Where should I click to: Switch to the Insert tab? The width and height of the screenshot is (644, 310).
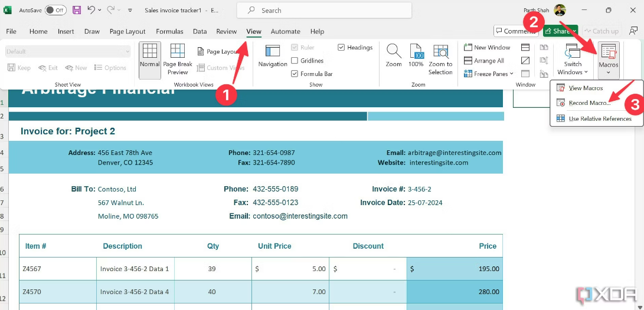click(x=66, y=31)
